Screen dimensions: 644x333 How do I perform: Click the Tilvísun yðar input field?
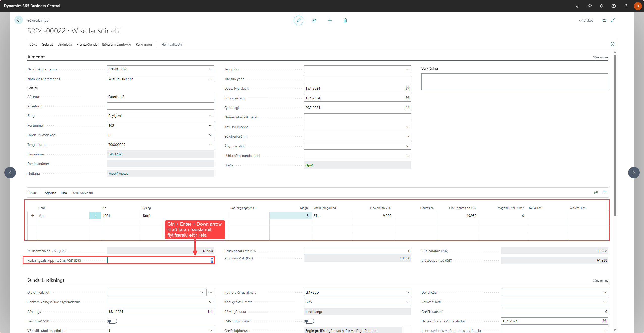pyautogui.click(x=357, y=79)
